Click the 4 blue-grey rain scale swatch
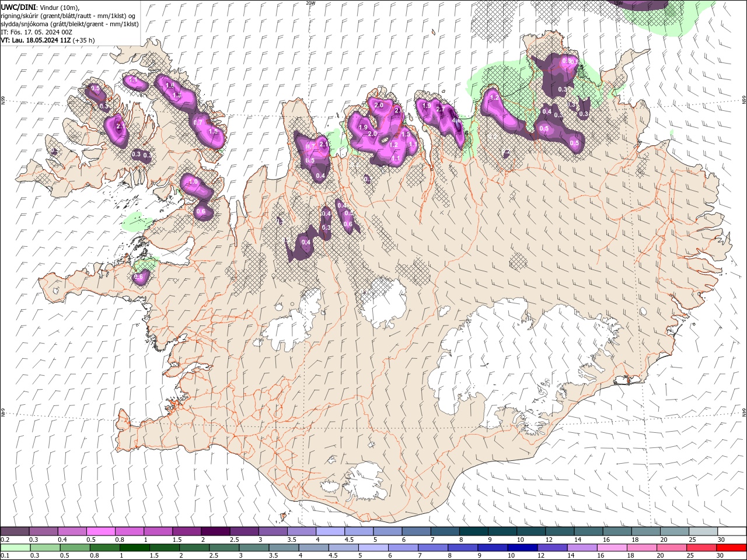This screenshot has width=747, height=560. [313, 547]
